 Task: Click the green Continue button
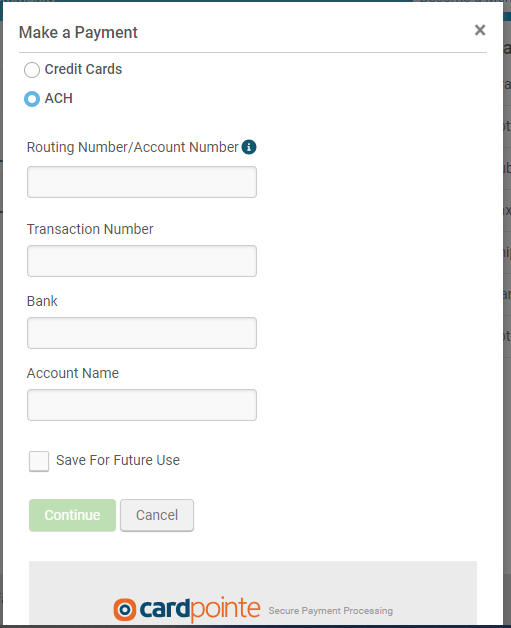72,515
